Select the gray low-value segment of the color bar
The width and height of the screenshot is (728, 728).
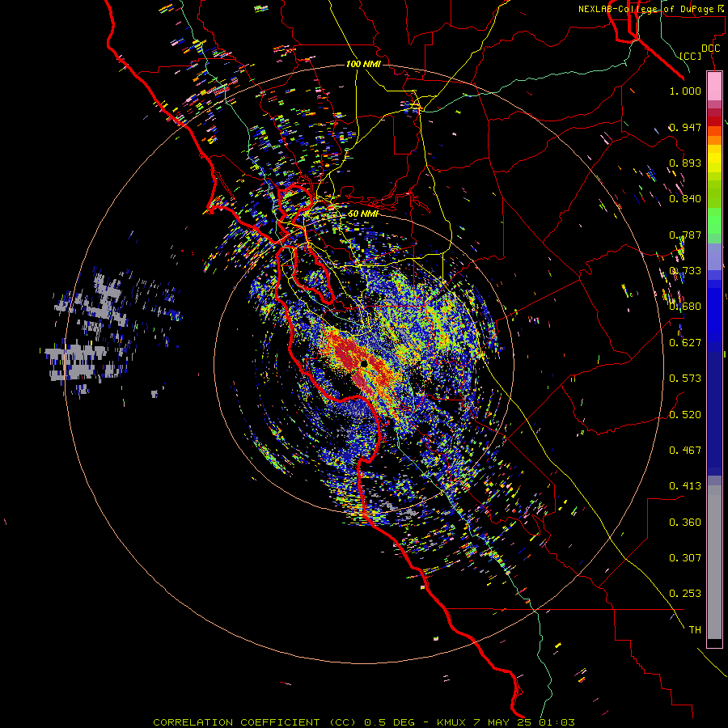[x=714, y=562]
